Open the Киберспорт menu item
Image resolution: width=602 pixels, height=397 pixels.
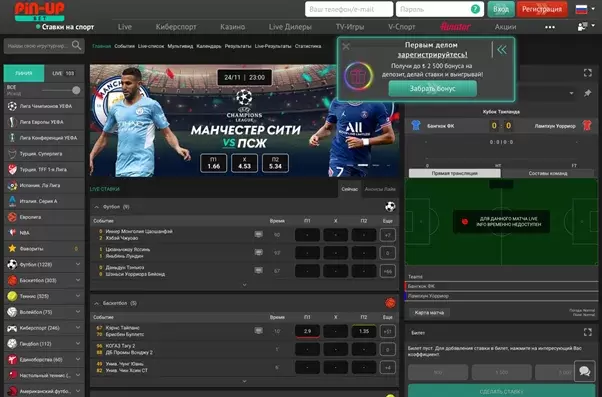pos(176,27)
